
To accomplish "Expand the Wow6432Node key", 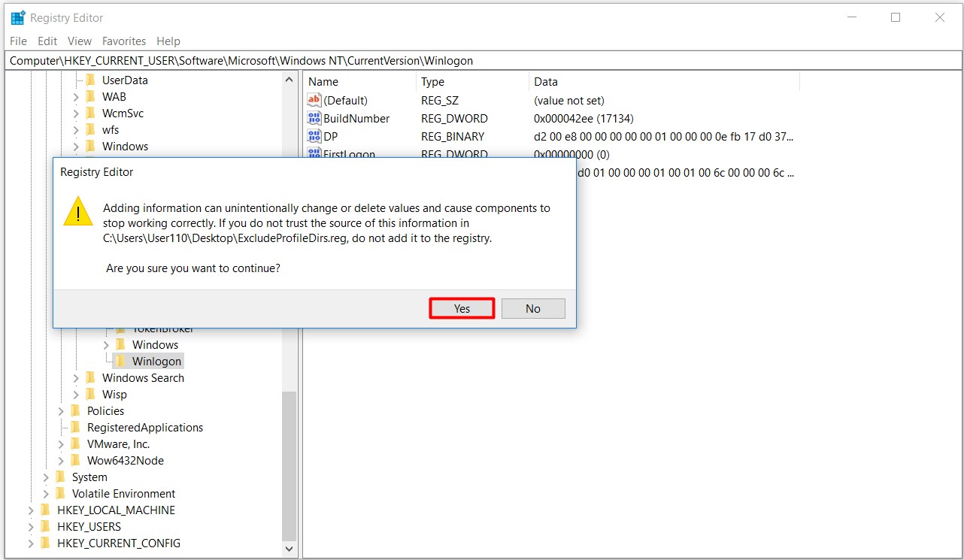I will click(61, 461).
